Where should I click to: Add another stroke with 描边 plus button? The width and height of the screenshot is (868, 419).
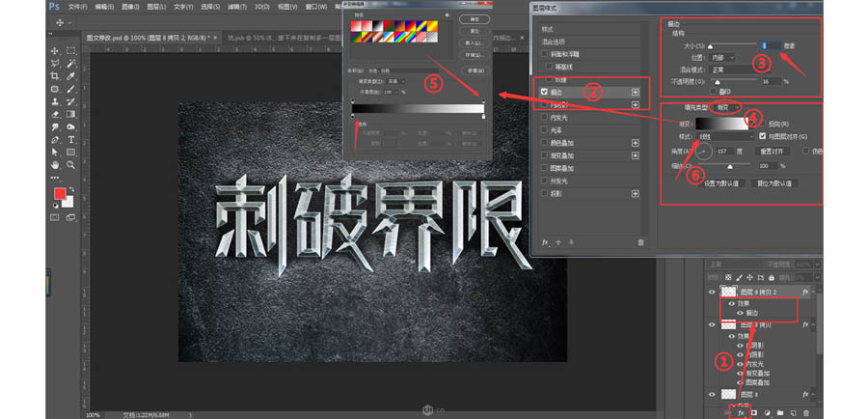pos(635,92)
